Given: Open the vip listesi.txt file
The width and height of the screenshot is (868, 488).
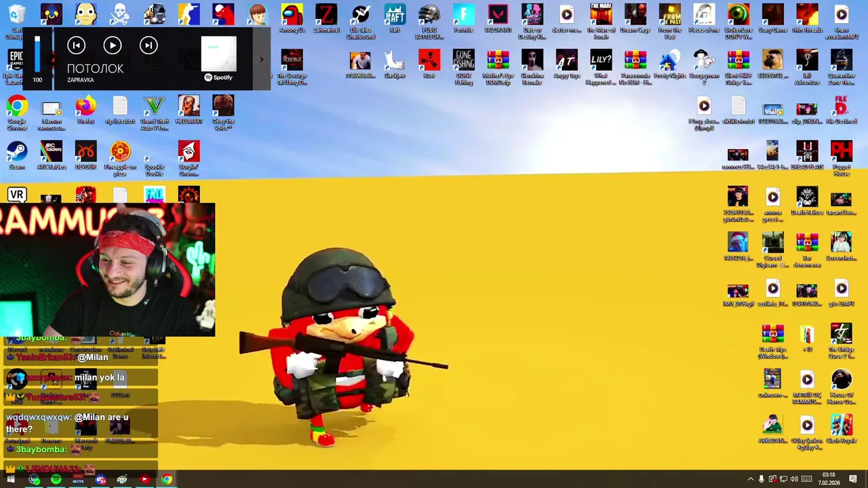Looking at the screenshot, I should click(x=120, y=110).
